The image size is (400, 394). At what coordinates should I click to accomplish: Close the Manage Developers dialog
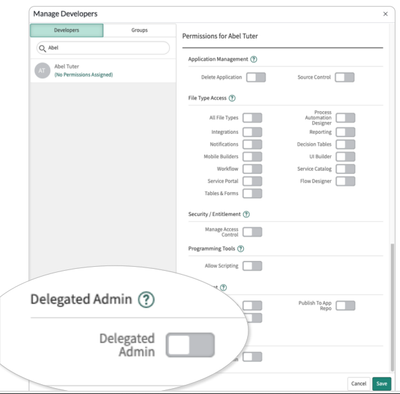click(x=385, y=14)
